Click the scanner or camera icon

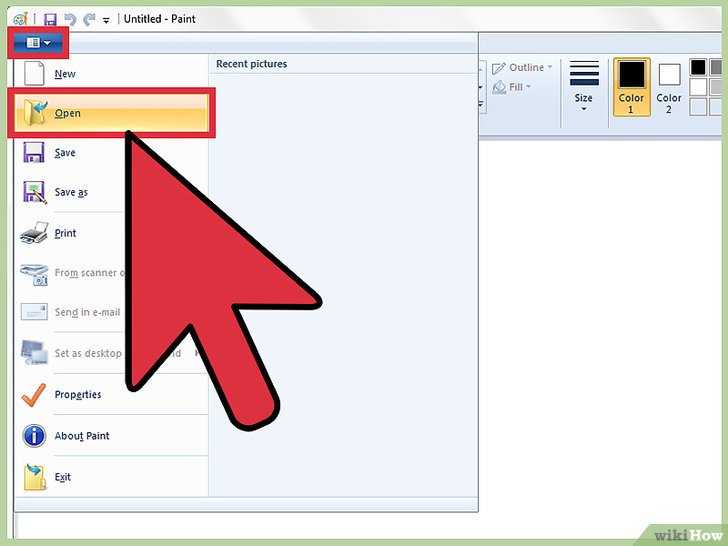[34, 274]
